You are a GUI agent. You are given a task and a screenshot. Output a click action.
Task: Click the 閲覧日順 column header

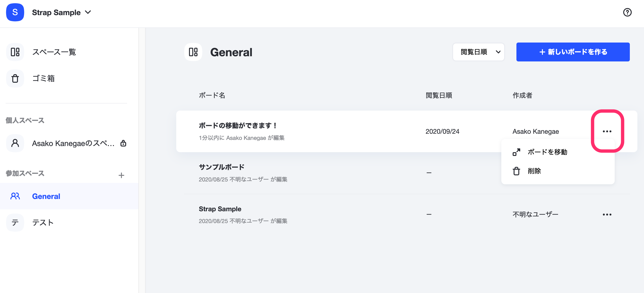point(439,95)
